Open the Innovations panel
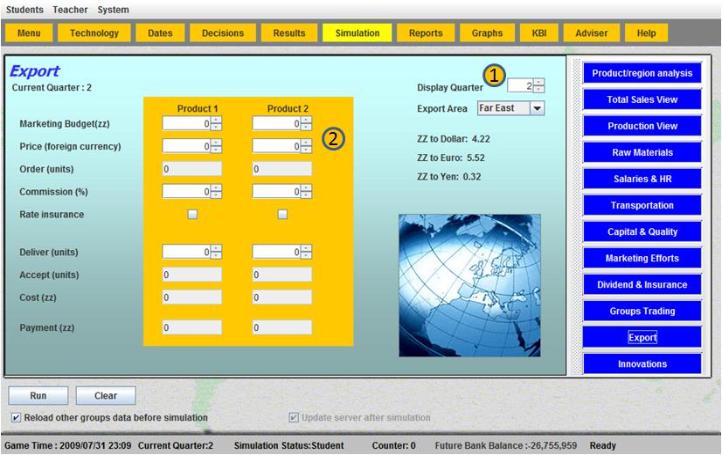The height and width of the screenshot is (455, 722). (642, 363)
